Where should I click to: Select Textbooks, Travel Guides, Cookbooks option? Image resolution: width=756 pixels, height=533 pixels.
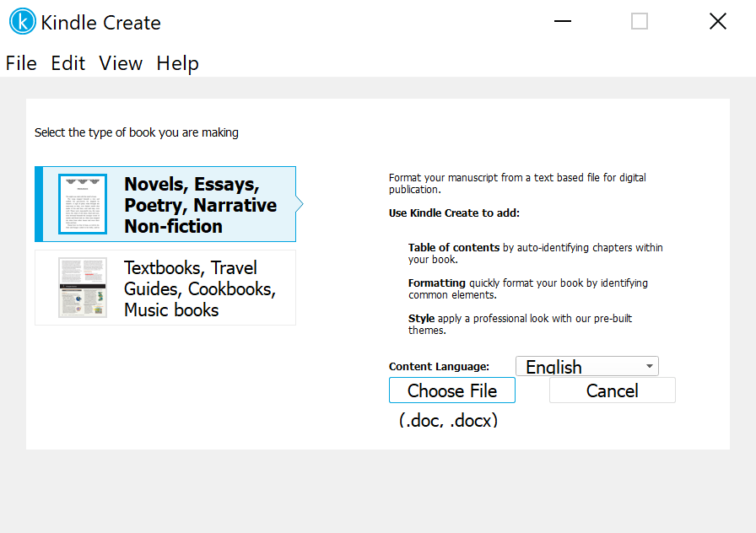(165, 288)
